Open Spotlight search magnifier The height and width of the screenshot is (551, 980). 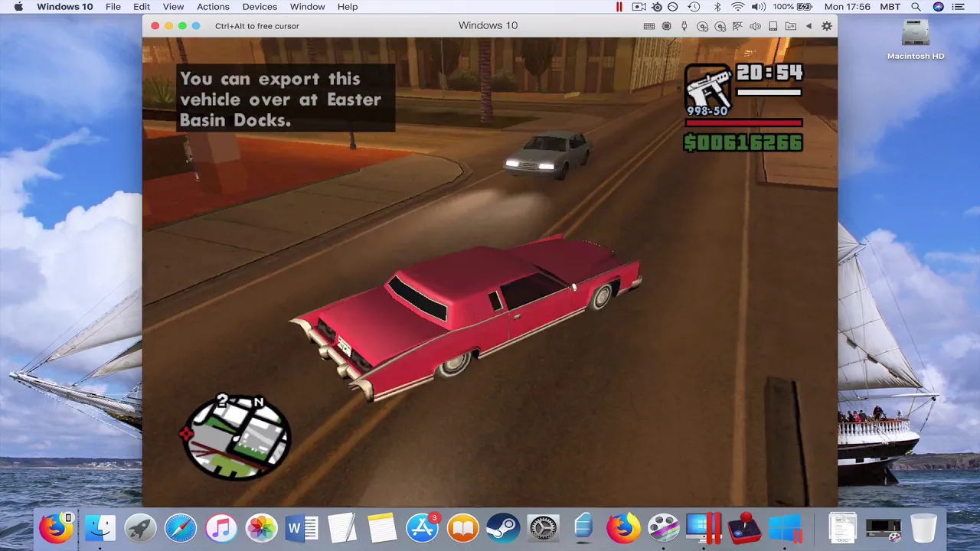916,7
